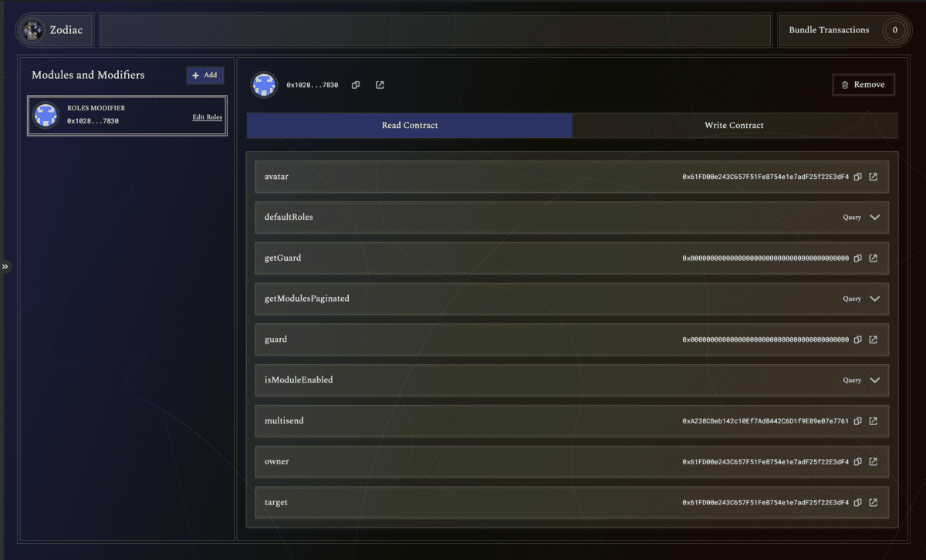926x560 pixels.
Task: Copy the guard address value
Action: click(x=857, y=339)
